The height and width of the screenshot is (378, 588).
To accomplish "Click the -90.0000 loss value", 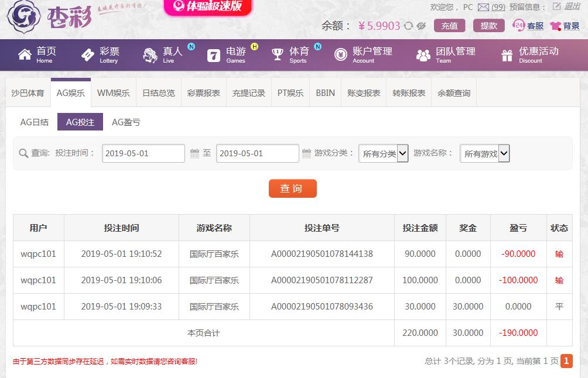I will (518, 254).
